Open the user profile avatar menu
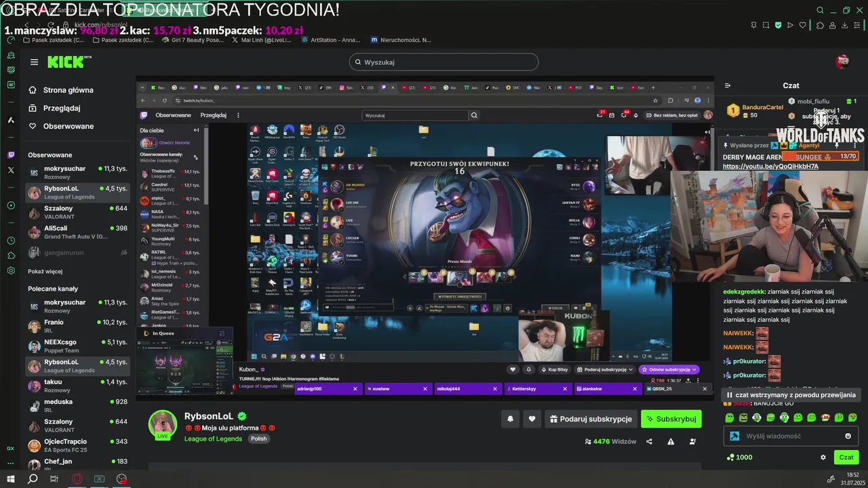This screenshot has width=868, height=488. 842,62
